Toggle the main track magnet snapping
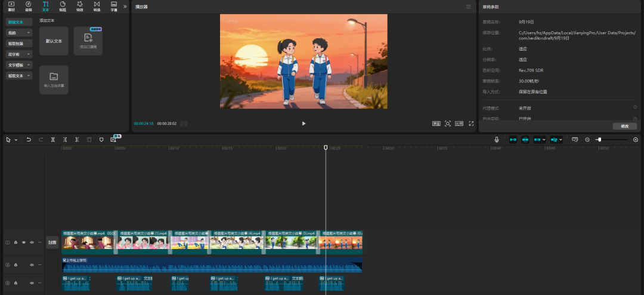 click(513, 140)
